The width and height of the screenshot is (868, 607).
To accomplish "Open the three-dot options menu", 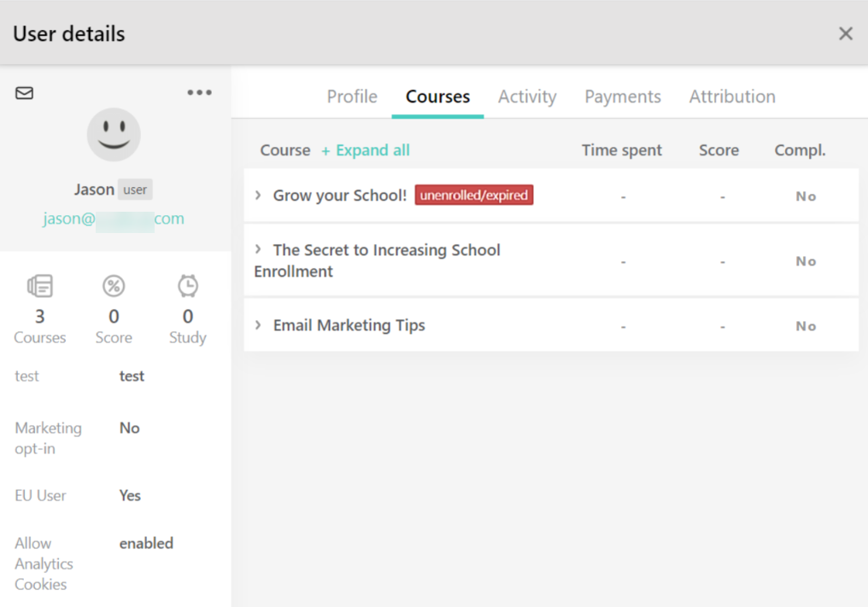I will pyautogui.click(x=199, y=91).
